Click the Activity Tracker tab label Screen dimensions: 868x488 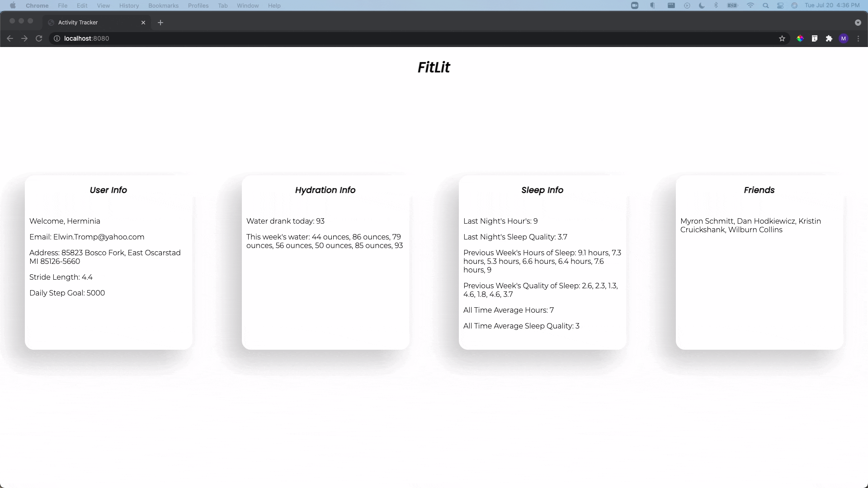pyautogui.click(x=78, y=22)
